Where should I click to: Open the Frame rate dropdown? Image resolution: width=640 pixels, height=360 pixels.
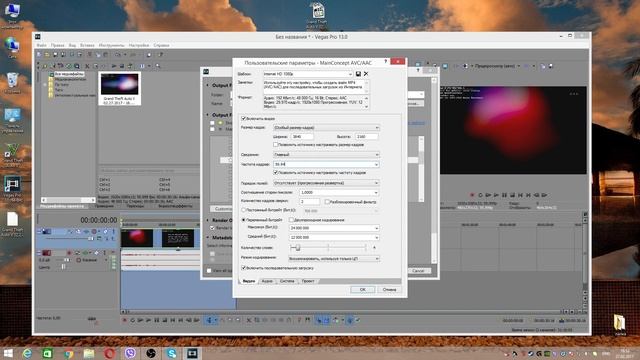[x=326, y=164]
